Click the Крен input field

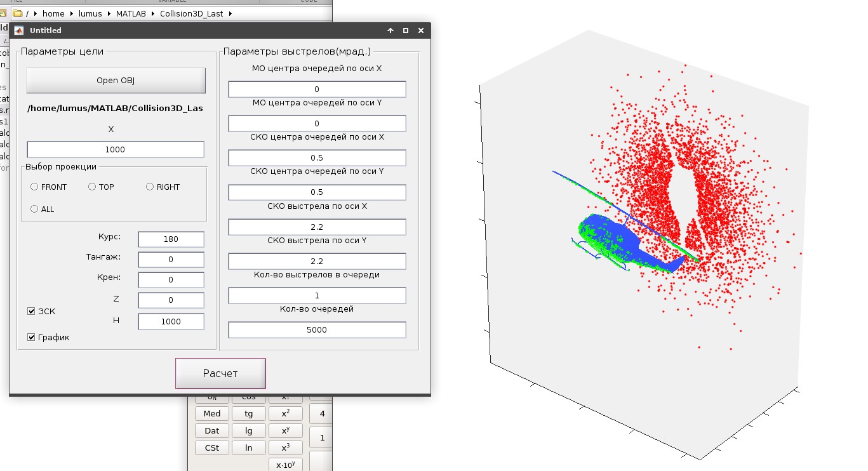pyautogui.click(x=171, y=280)
